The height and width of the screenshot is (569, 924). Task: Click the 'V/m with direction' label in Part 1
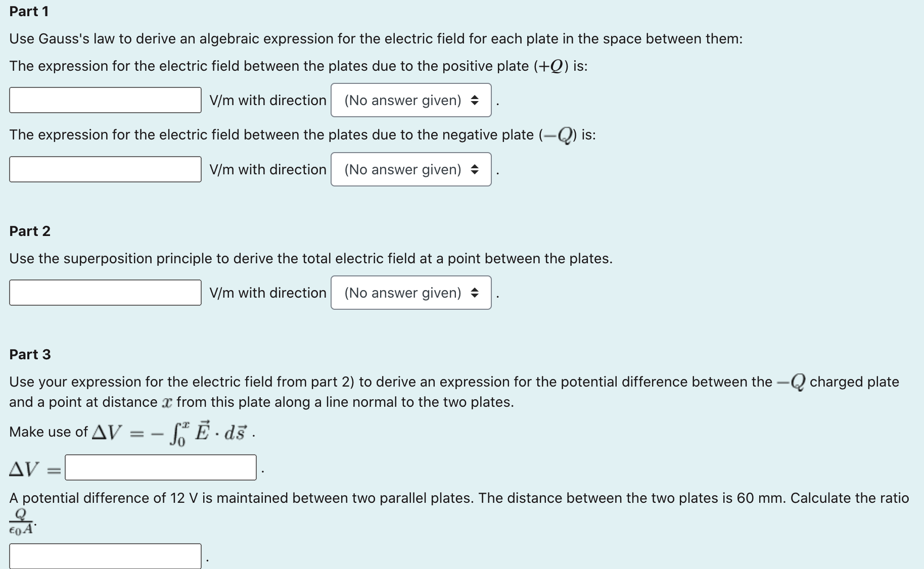[x=267, y=100]
